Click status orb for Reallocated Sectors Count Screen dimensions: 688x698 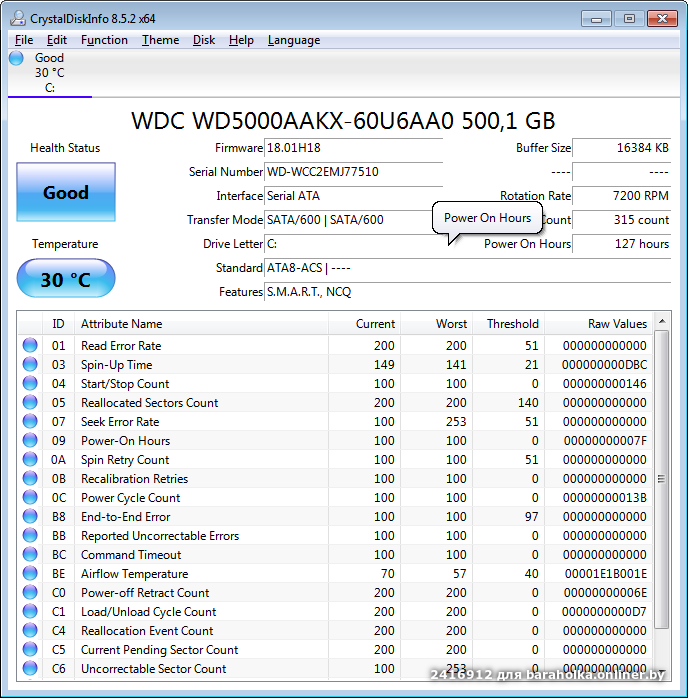point(30,402)
